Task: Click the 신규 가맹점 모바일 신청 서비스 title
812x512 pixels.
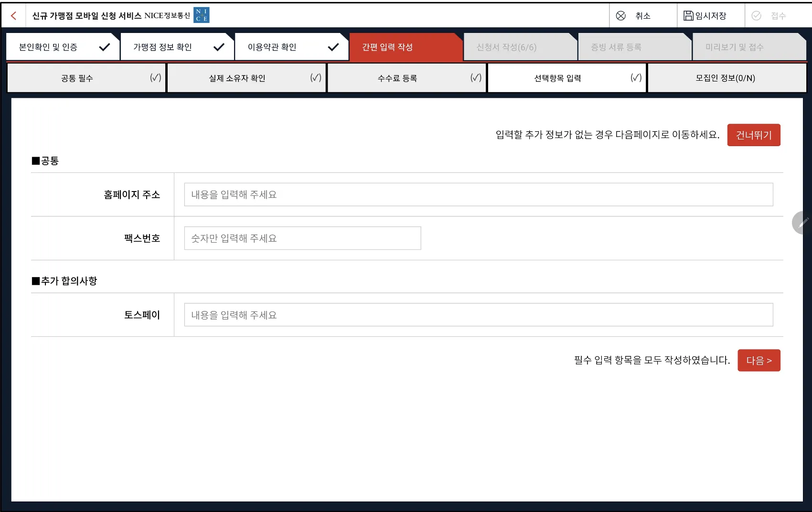Action: coord(87,16)
